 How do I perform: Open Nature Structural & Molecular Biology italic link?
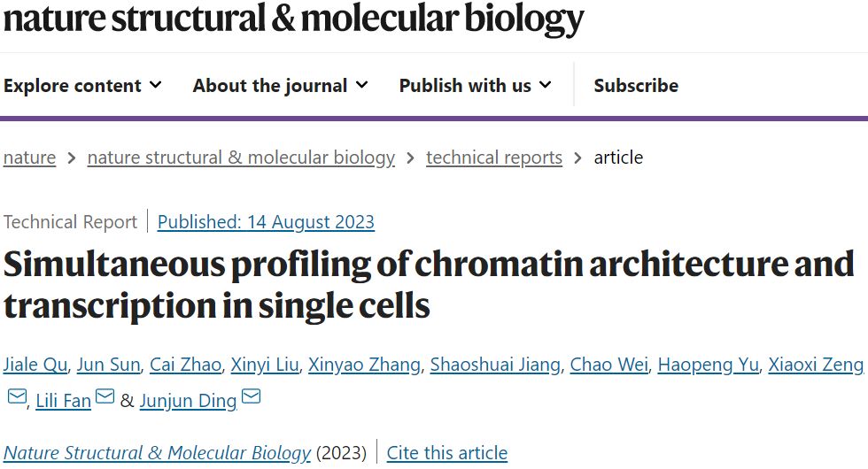click(x=158, y=453)
